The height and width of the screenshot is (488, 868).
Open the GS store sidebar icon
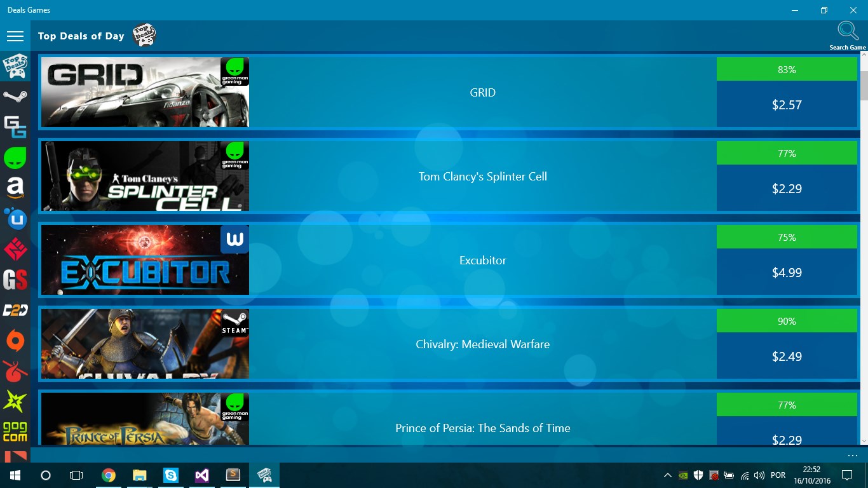click(x=15, y=280)
